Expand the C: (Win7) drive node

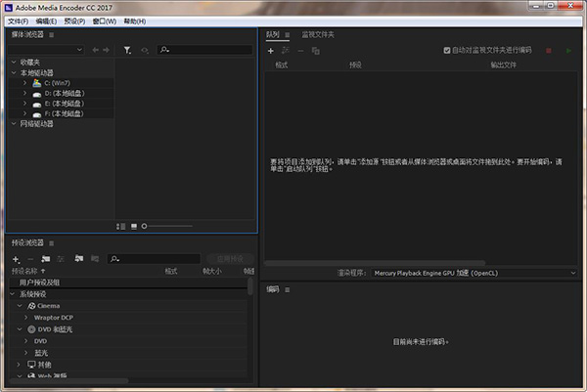point(24,83)
